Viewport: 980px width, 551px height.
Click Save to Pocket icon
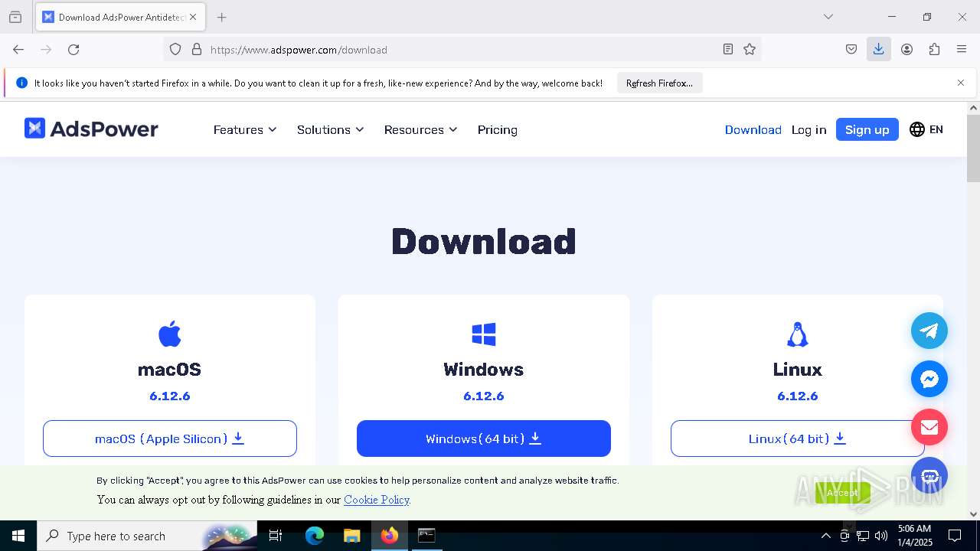tap(851, 49)
